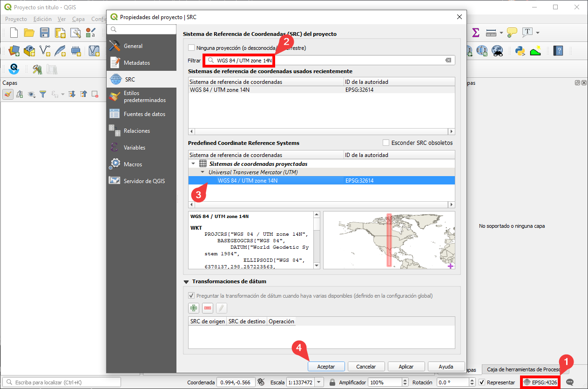Collapse 'Sistemas de coordenadas proyectadas' tree node

point(193,164)
